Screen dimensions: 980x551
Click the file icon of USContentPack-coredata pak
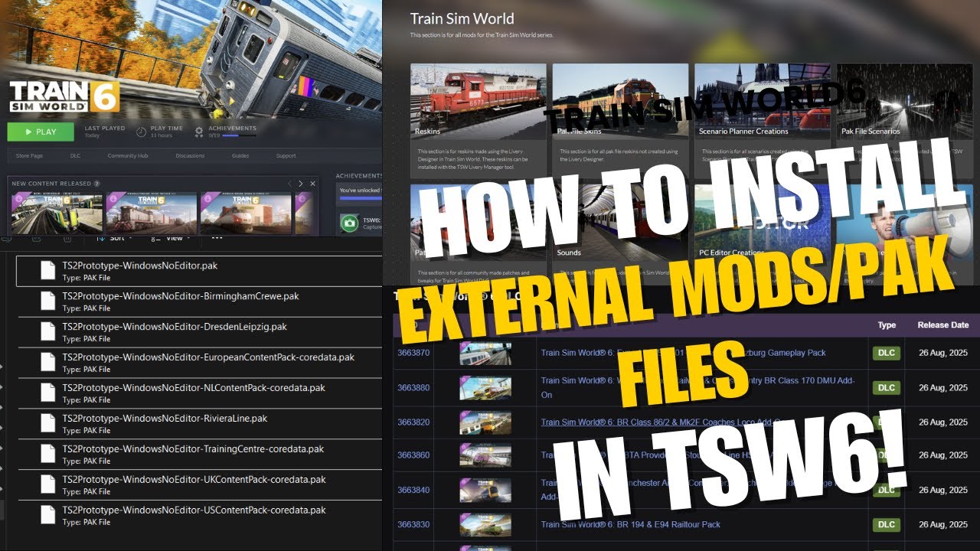click(x=47, y=516)
